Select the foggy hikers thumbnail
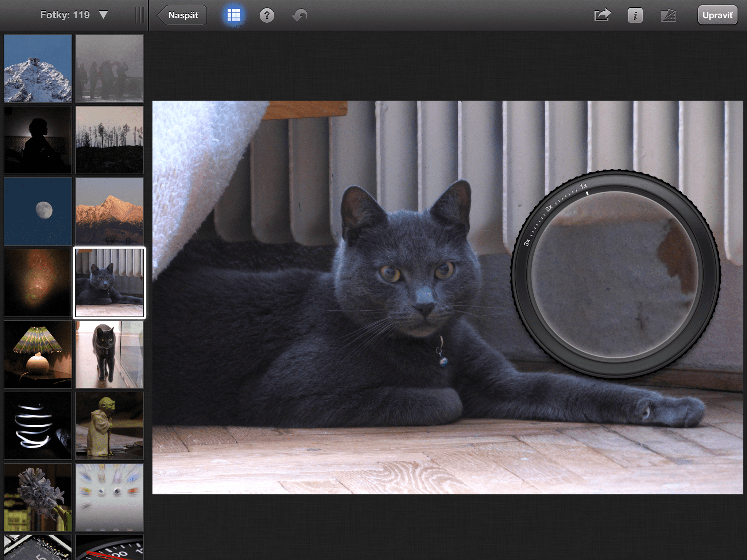This screenshot has height=560, width=747. point(109,69)
